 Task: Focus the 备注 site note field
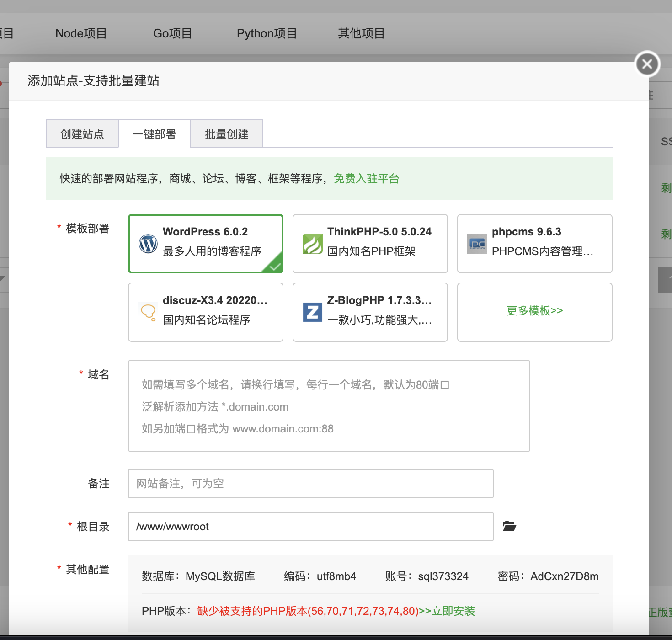tap(311, 484)
